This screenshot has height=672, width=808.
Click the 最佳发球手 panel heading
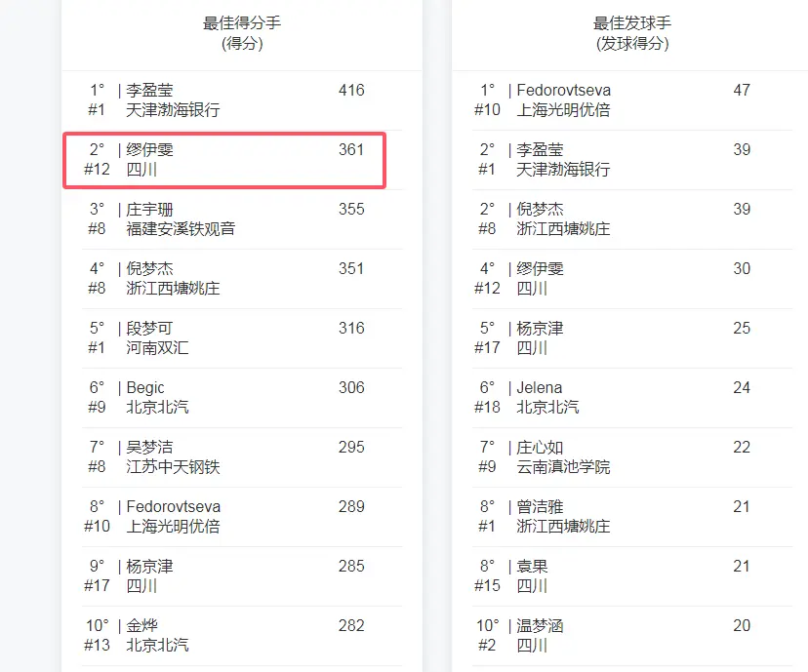click(x=632, y=23)
